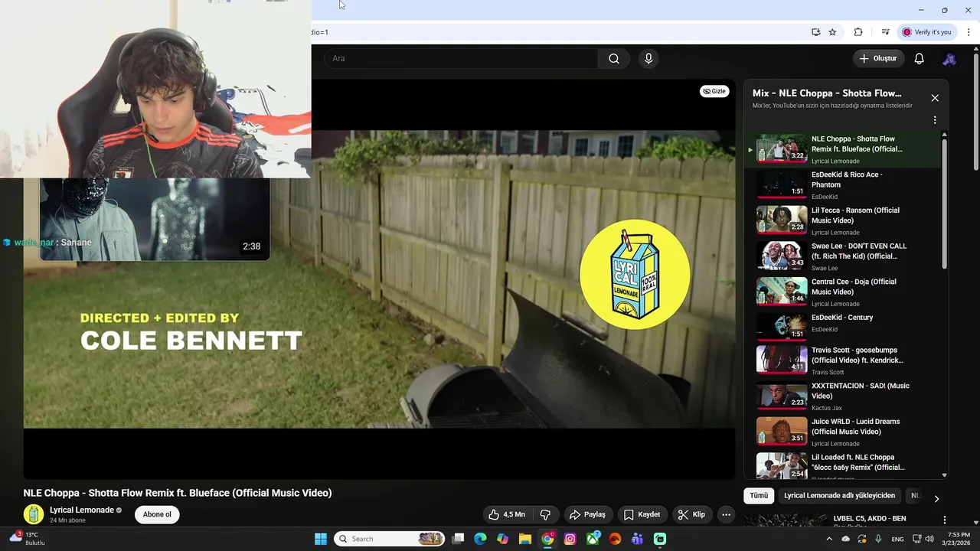
Task: Click the Abone ol subscribe button
Action: click(157, 515)
